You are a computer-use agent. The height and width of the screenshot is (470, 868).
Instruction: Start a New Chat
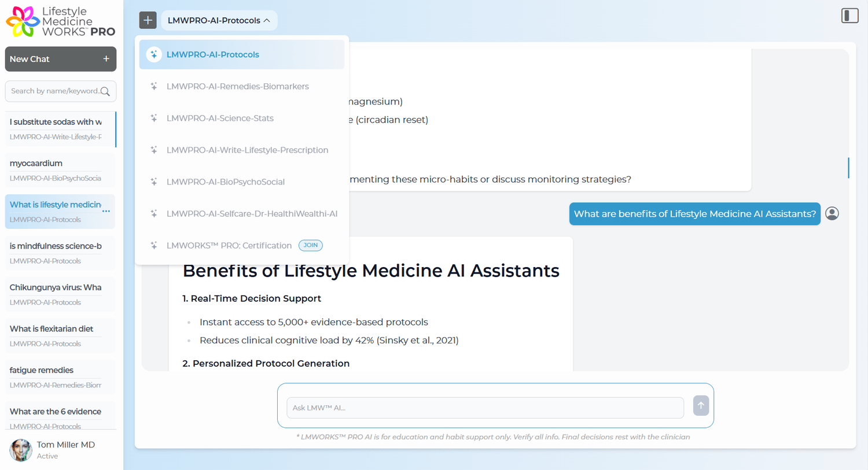61,59
